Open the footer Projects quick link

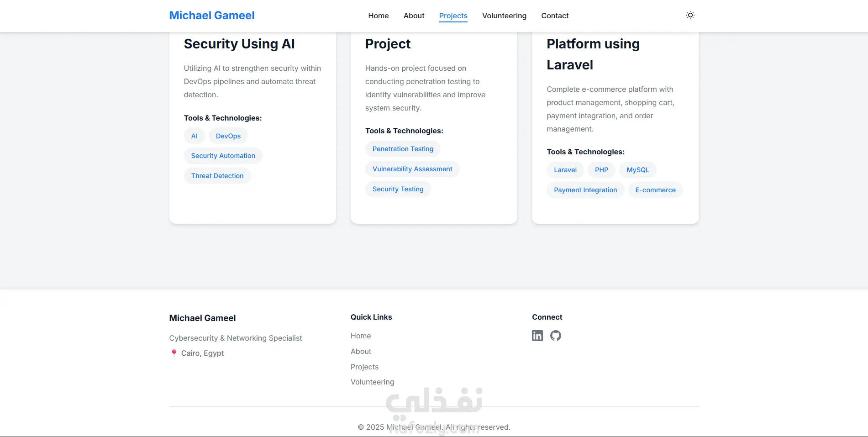(364, 367)
